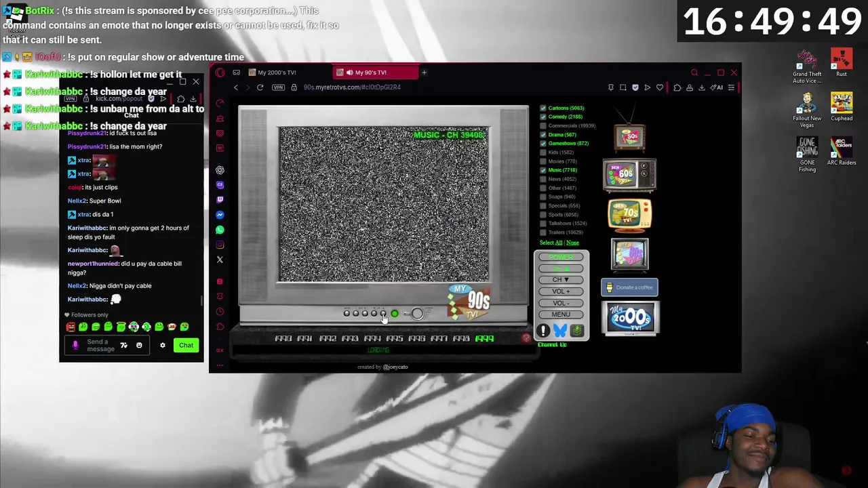Select year 1993 on the TV stand
This screenshot has height=488, width=868.
350,338
